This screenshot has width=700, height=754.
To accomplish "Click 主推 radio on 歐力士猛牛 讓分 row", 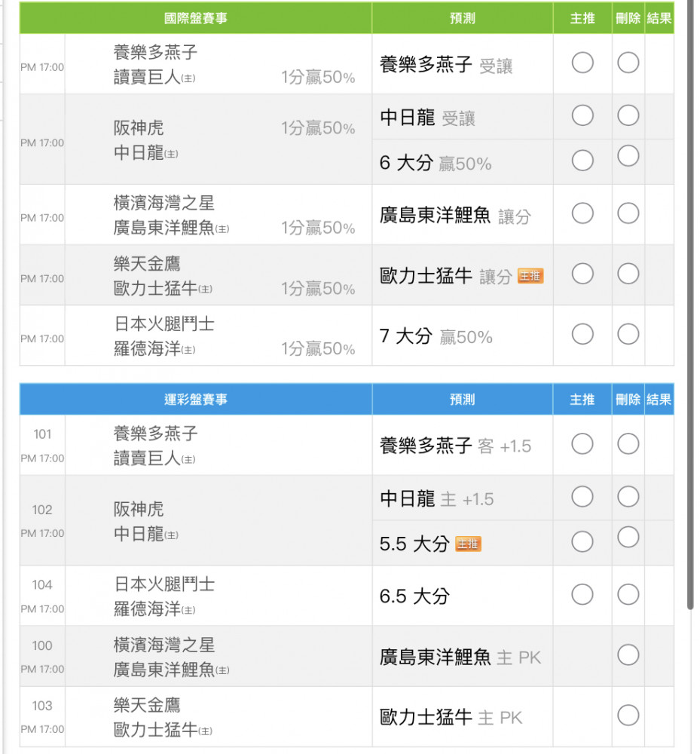I will pos(582,274).
